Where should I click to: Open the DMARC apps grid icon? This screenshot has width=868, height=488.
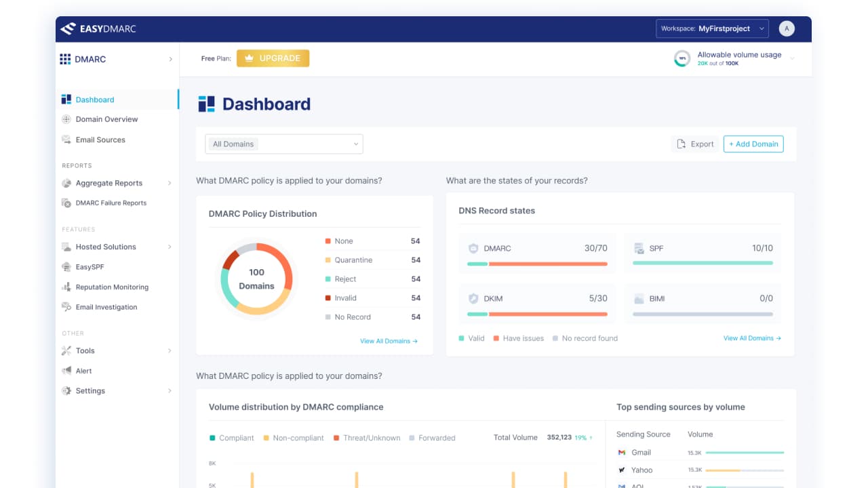65,59
